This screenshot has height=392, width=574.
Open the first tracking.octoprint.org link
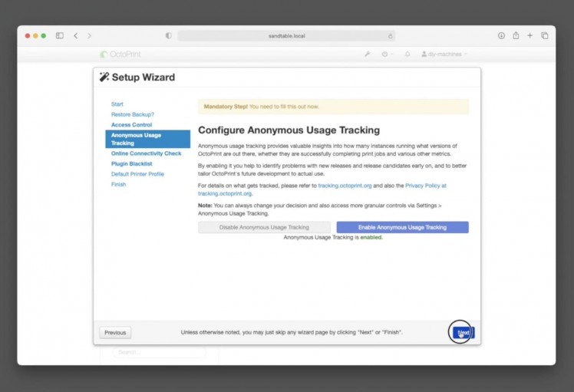[345, 186]
